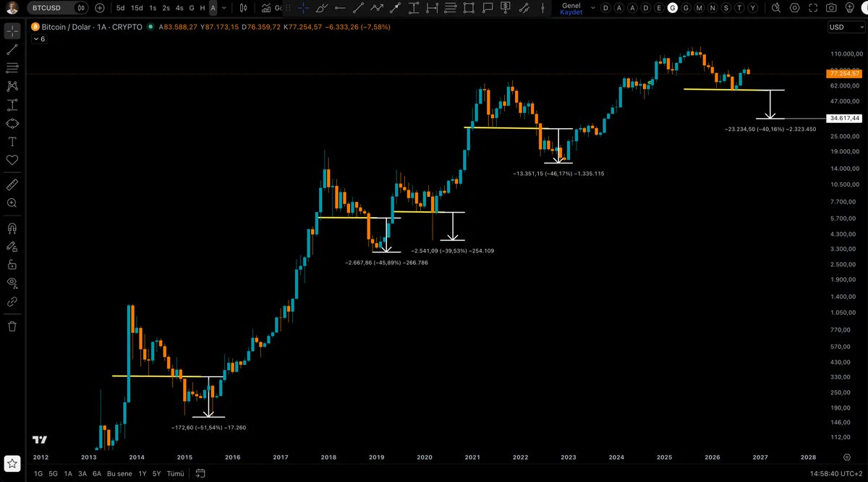The height and width of the screenshot is (482, 868).
Task: Click the Bu sene range button
Action: (x=118, y=473)
